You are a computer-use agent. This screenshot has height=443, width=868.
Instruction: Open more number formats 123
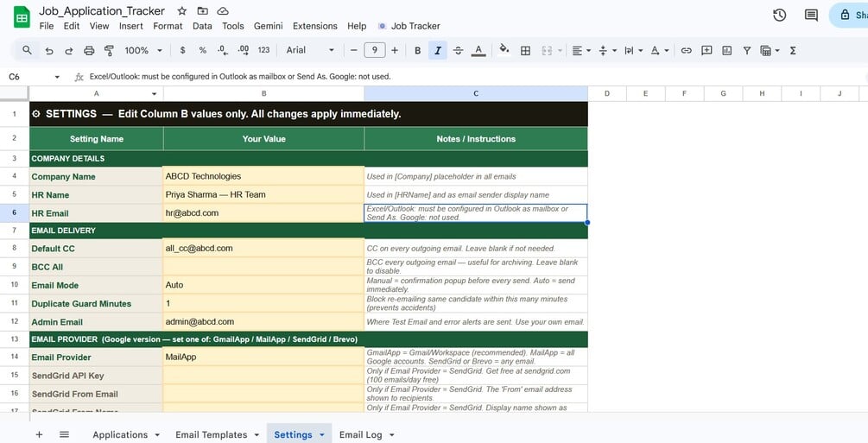tap(263, 50)
